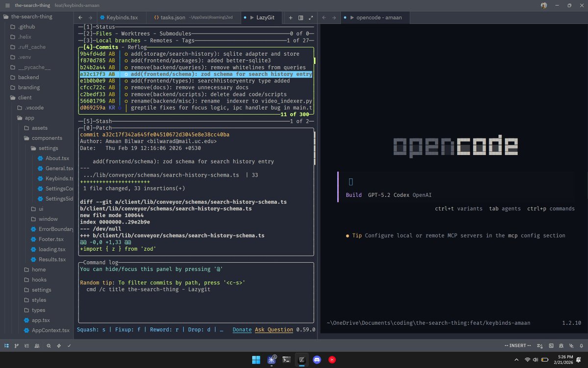
Task: Go back using left pane's back arrow
Action: coord(81,17)
